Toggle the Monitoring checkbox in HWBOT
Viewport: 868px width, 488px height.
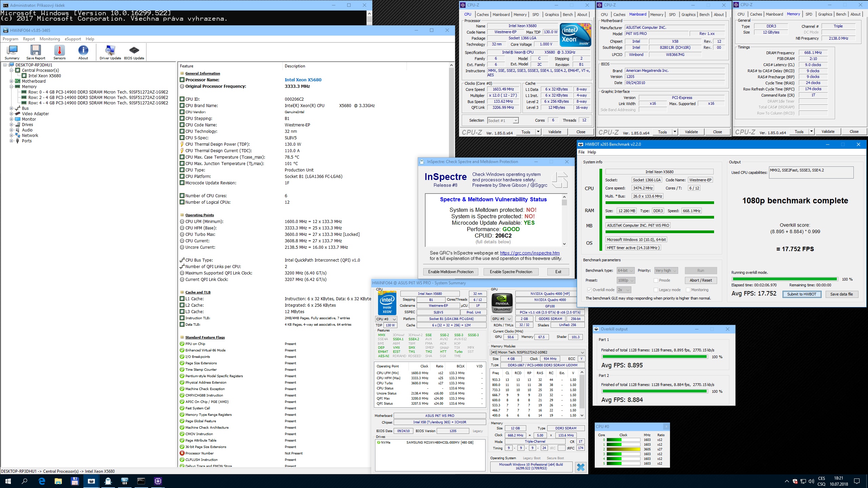click(688, 290)
